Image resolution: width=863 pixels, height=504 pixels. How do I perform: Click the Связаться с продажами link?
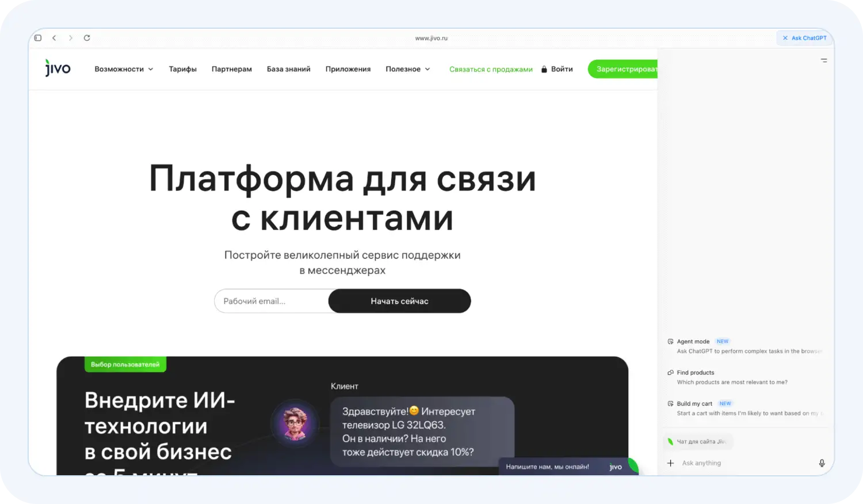point(491,70)
